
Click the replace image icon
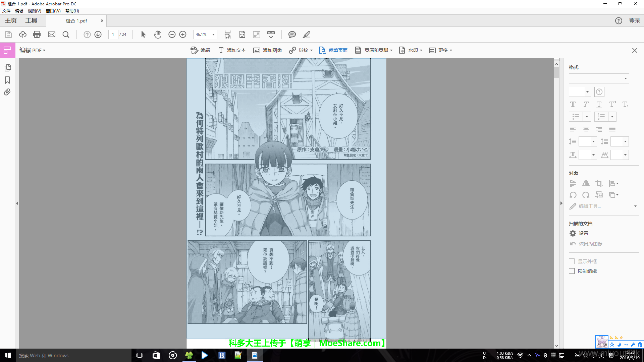pos(599,195)
